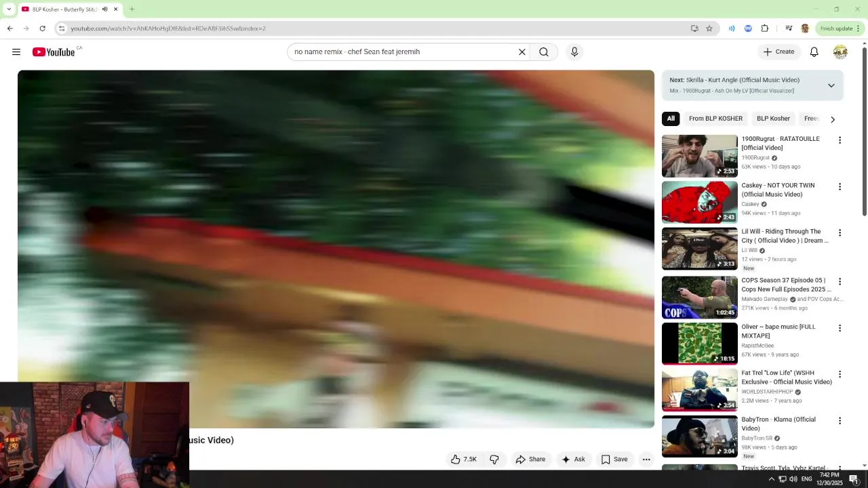
Task: Open taskbar clock showing 7:42 PM
Action: 830,479
